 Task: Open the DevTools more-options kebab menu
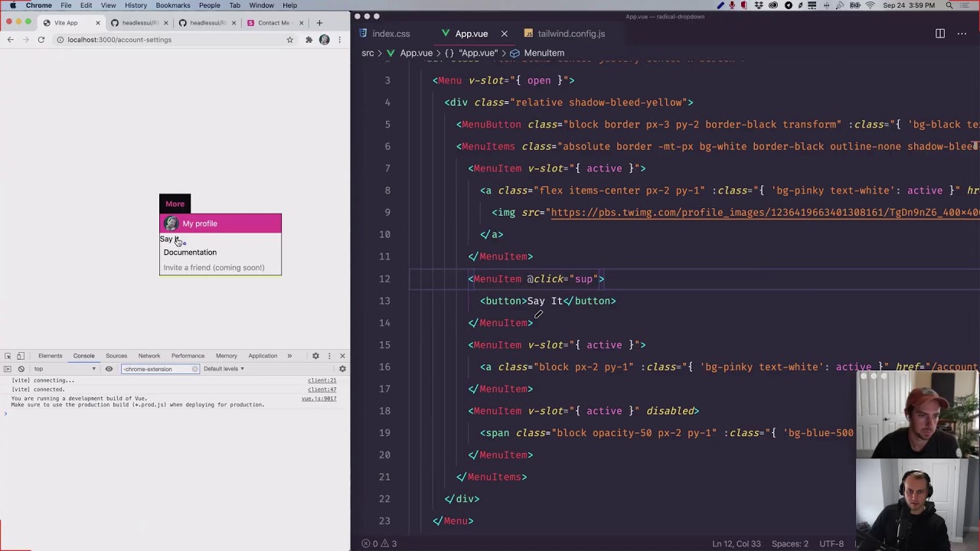tap(329, 356)
